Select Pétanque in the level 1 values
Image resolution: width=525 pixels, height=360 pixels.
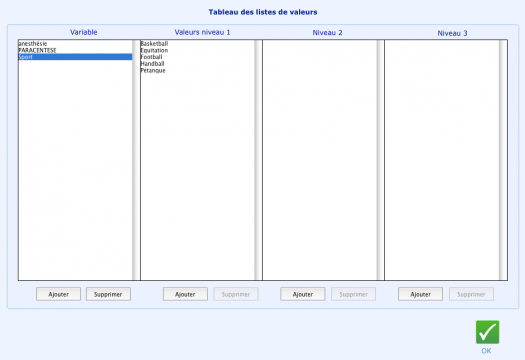(198, 70)
